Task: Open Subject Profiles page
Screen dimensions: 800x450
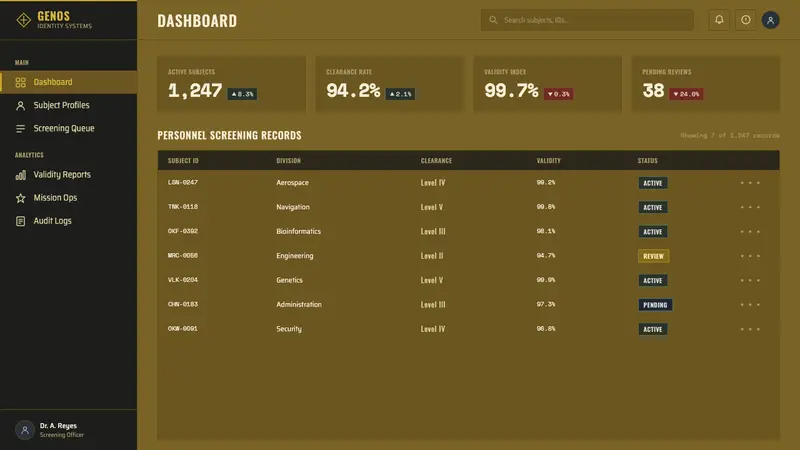Action: tap(68, 105)
